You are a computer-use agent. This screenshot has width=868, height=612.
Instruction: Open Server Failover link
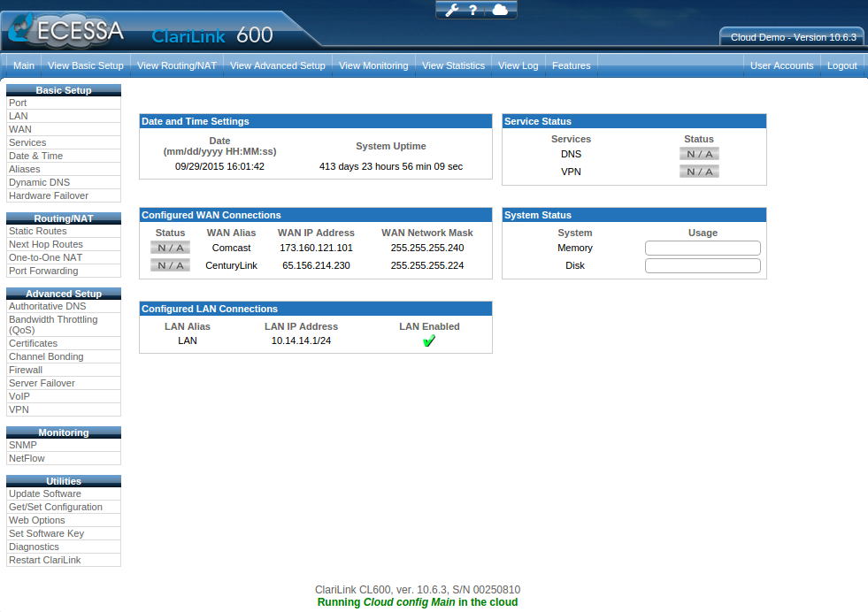(x=64, y=384)
